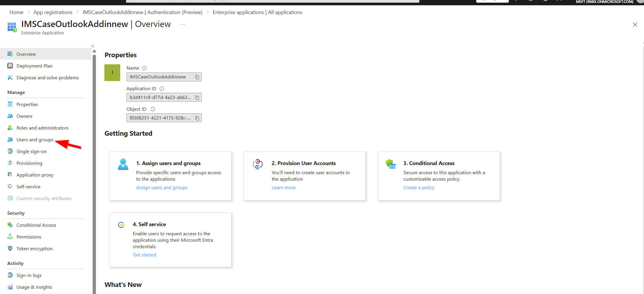Click info icon beside Object ID
Viewport: 644px width, 294px height.
pos(153,109)
